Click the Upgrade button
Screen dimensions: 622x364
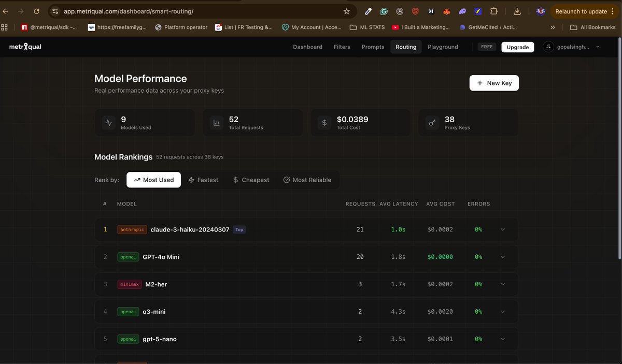[x=517, y=47]
